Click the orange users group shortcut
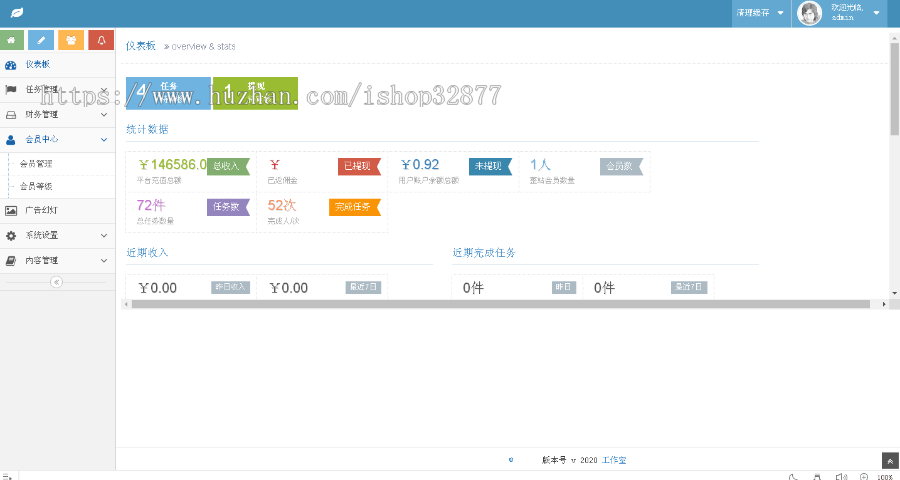900x480 pixels. (71, 40)
